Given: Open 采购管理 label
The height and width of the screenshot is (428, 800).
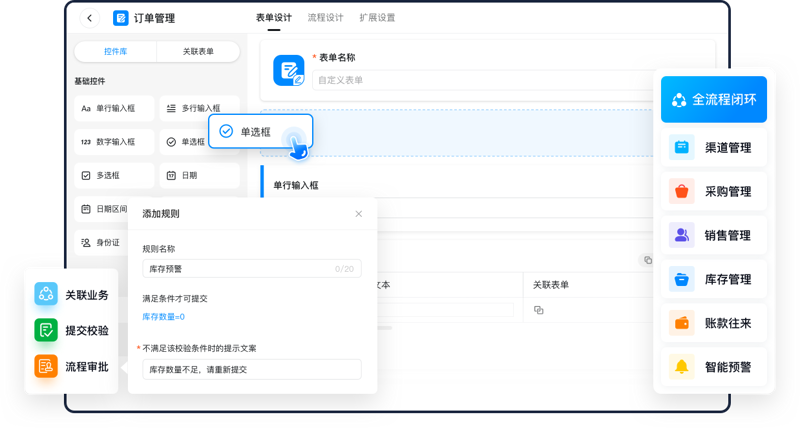Looking at the screenshot, I should tap(728, 192).
